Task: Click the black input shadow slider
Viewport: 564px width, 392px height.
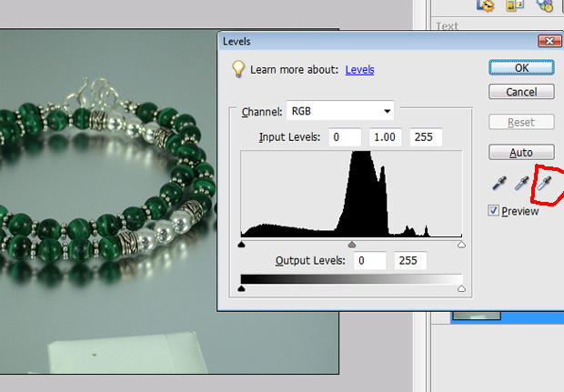Action: pos(241,245)
